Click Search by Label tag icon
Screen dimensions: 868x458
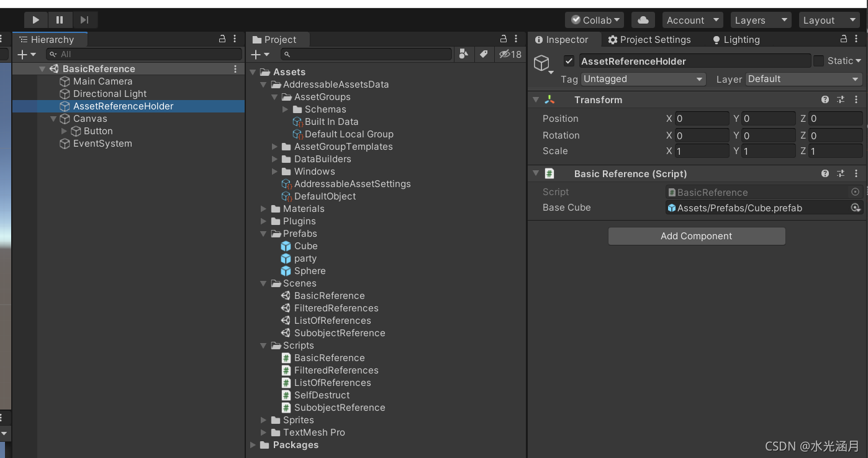tap(484, 55)
